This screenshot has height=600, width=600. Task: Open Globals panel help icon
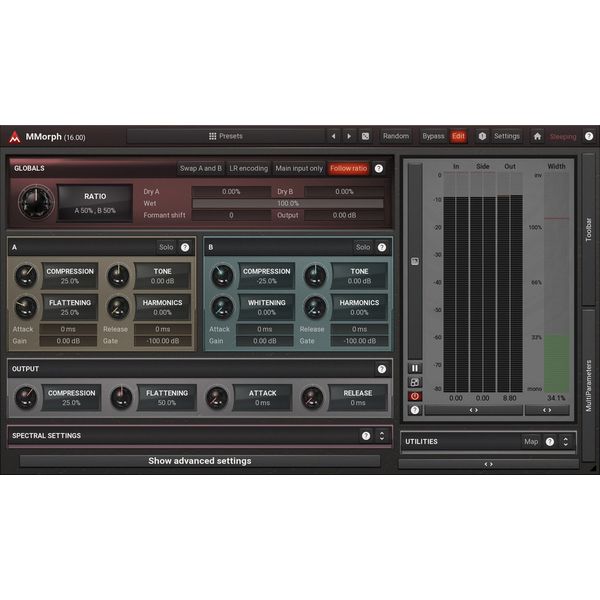[x=379, y=168]
